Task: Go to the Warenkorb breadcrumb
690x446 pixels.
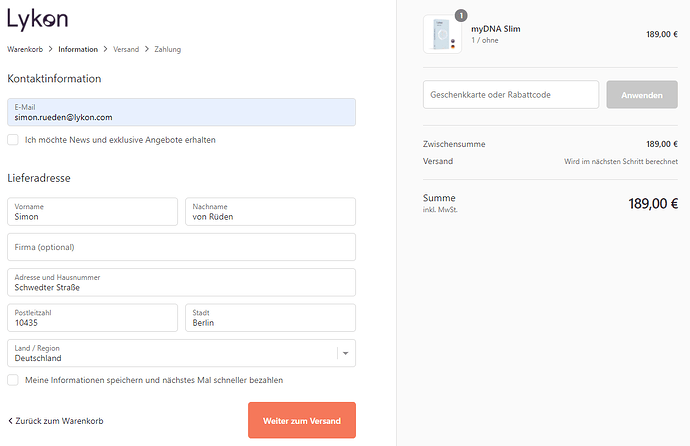Action: click(26, 49)
